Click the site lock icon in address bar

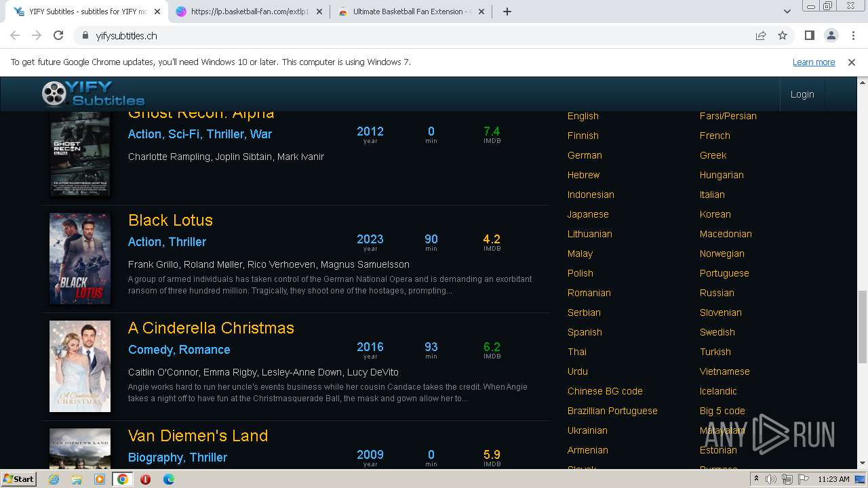(x=85, y=35)
